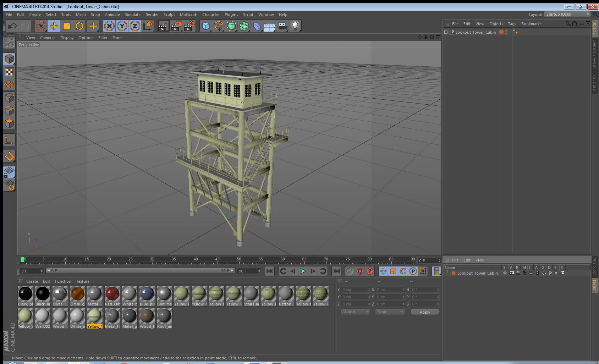Open spline pen tools icon

pos(219,26)
